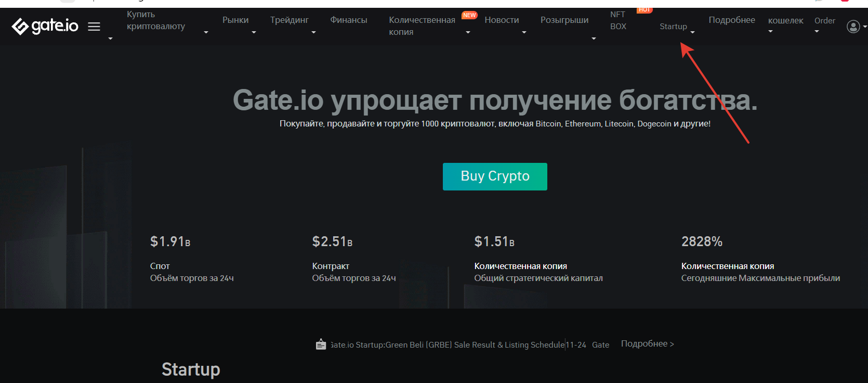Open the Купить криптовалюту menu
Image resolution: width=868 pixels, height=383 pixels.
[156, 20]
